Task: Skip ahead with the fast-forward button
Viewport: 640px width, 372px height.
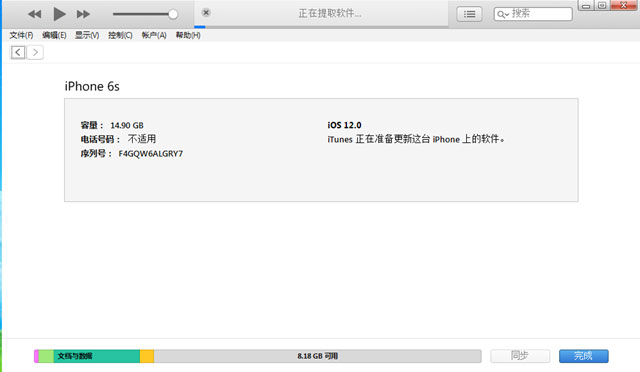Action: click(x=83, y=14)
